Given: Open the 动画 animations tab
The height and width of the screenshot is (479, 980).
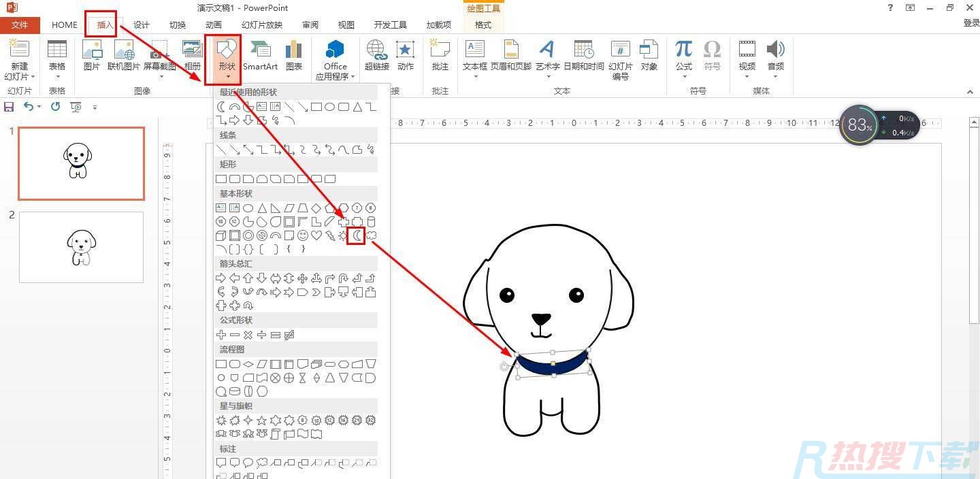Looking at the screenshot, I should pos(213,24).
